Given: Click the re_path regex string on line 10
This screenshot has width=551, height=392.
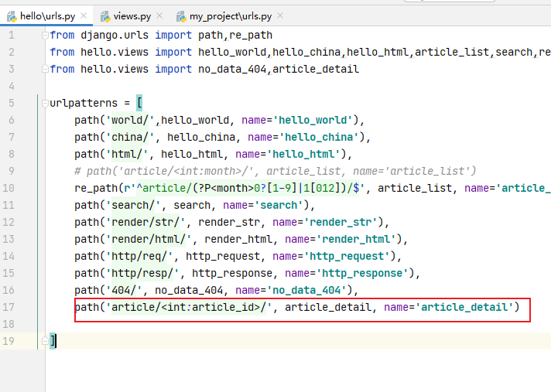Looking at the screenshot, I should [245, 188].
